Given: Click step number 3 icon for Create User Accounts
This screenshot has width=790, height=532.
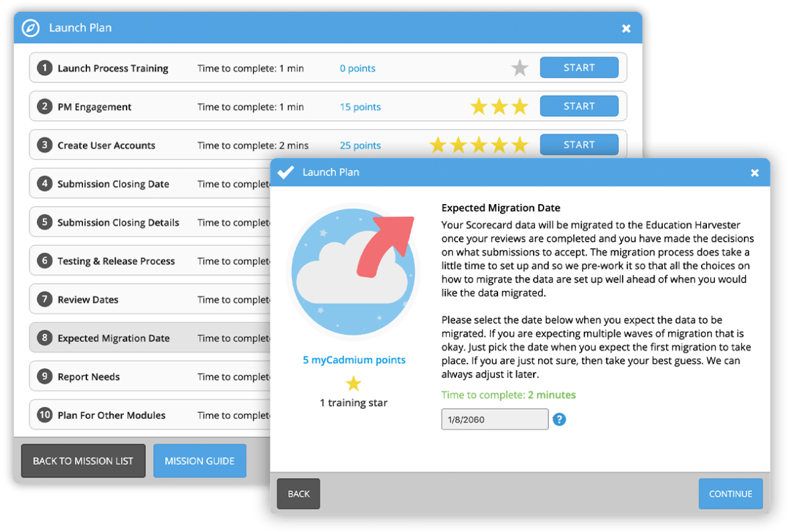Looking at the screenshot, I should (45, 145).
